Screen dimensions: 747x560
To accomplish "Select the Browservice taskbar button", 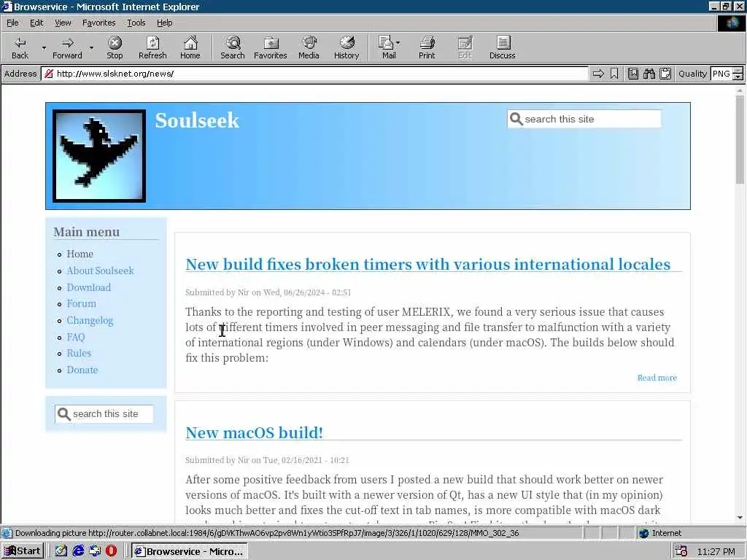I will (190, 551).
